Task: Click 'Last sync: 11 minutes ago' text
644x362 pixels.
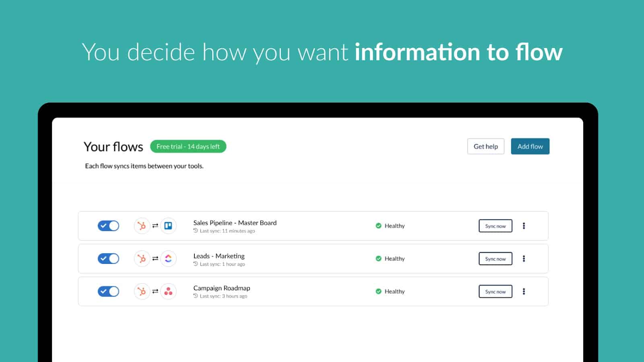Action: point(227,231)
